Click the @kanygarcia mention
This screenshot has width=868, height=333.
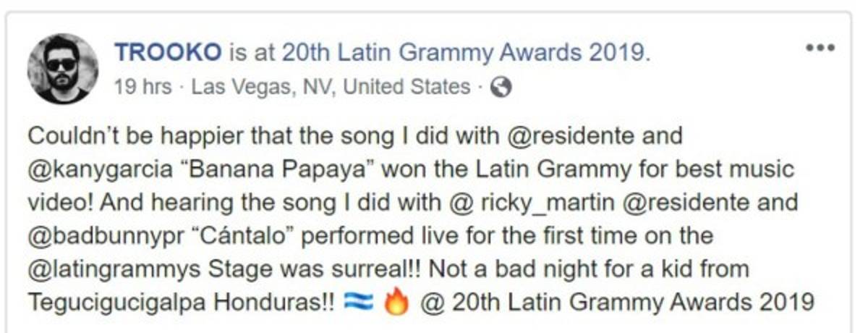(96, 170)
